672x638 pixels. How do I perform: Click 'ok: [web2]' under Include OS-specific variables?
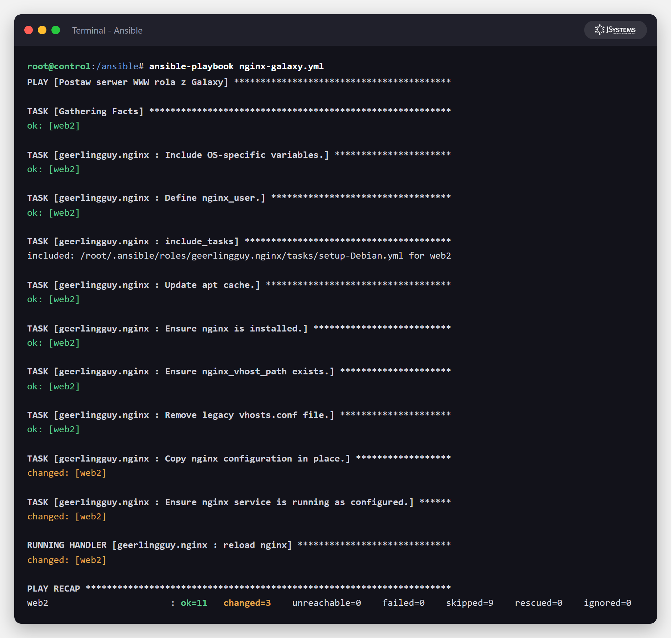click(53, 169)
